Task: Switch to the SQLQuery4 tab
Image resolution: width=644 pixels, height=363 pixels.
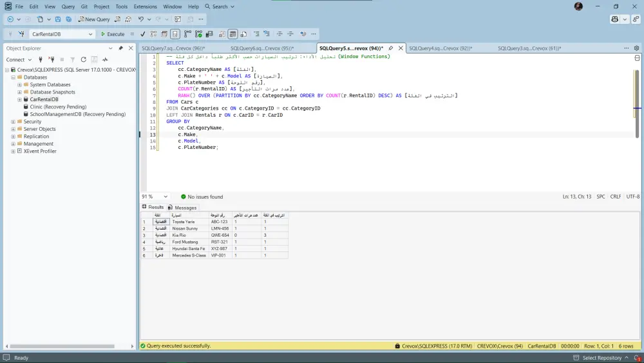Action: (440, 48)
